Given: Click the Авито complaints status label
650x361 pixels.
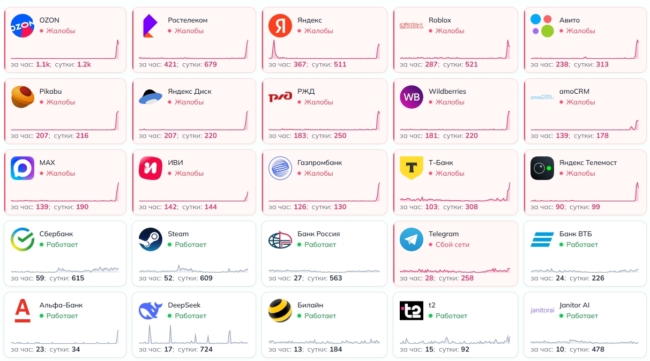Looking at the screenshot, I should [577, 31].
